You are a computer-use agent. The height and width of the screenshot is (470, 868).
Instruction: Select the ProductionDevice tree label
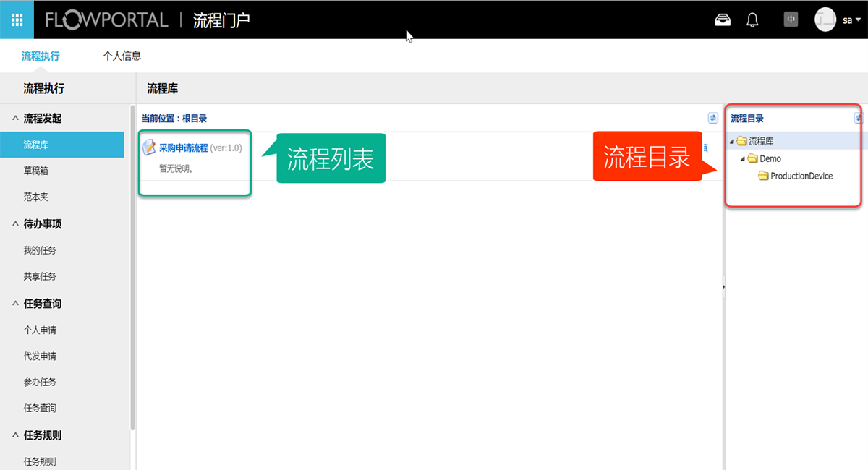801,176
